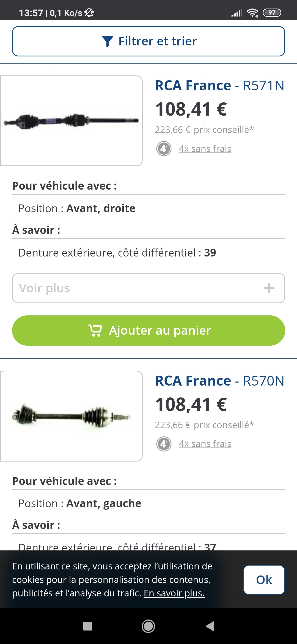Tap the 4x payment badge icon for R570N

pos(164,444)
